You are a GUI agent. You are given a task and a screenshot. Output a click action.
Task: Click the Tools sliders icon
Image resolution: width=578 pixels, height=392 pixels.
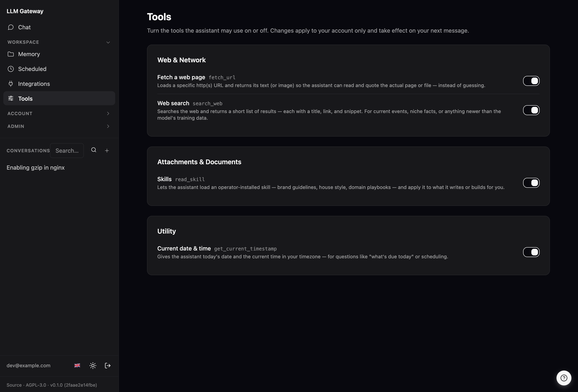point(11,98)
